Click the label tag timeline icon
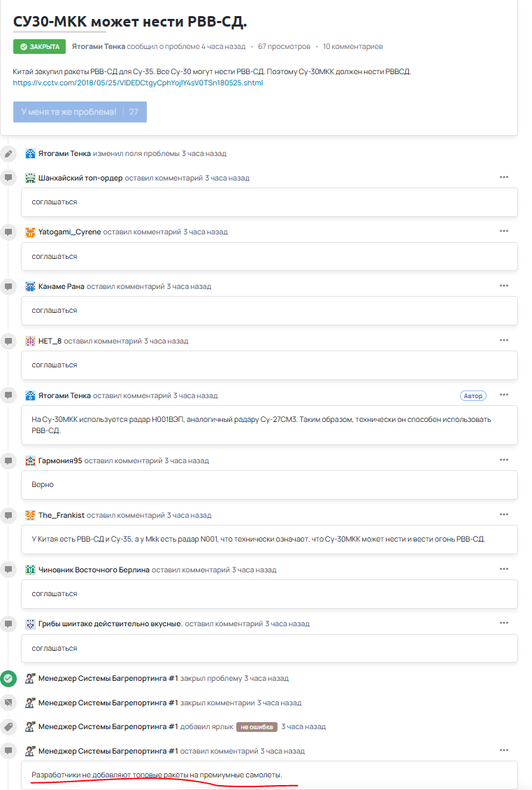The width and height of the screenshot is (532, 790). click(8, 727)
